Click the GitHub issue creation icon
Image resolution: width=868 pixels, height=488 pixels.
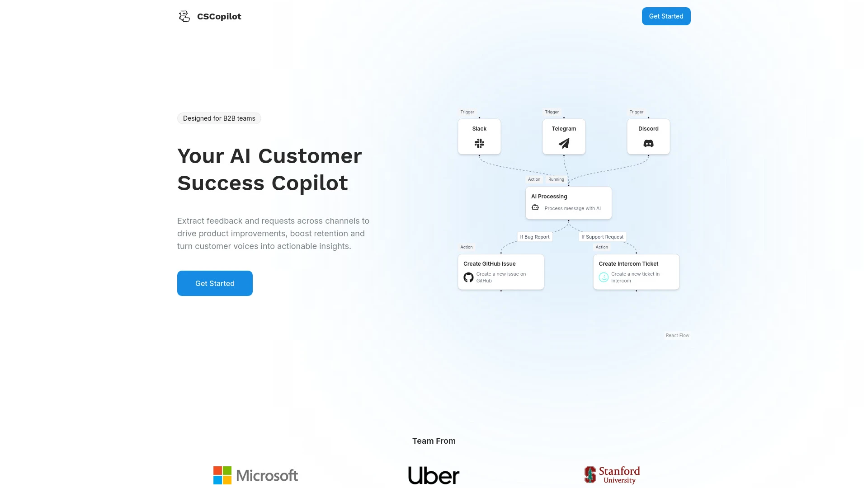(x=468, y=277)
